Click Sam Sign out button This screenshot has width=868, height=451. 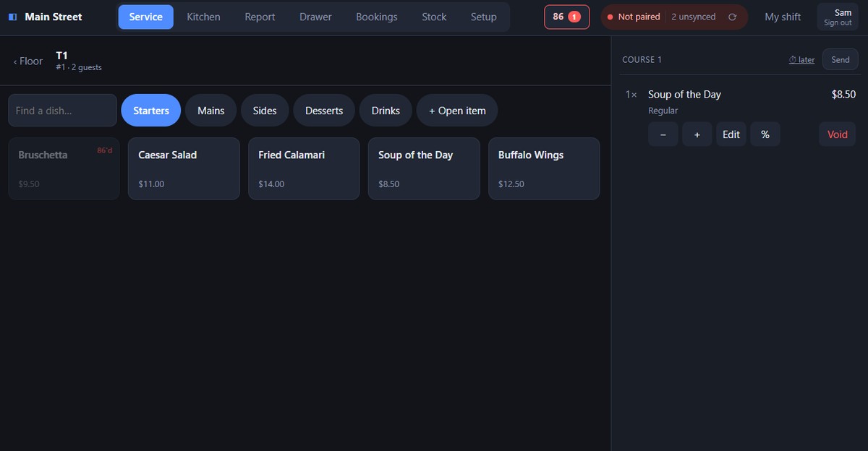click(x=838, y=17)
